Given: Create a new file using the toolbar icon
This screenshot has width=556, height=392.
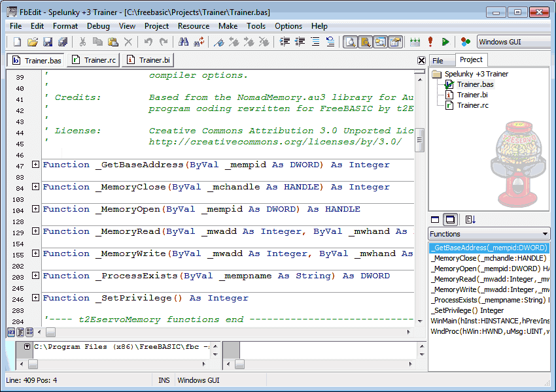Looking at the screenshot, I should (16, 41).
